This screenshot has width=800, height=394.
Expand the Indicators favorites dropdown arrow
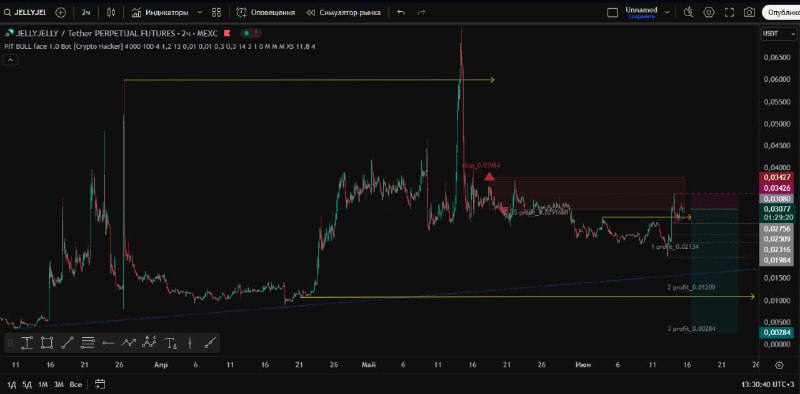pos(199,13)
